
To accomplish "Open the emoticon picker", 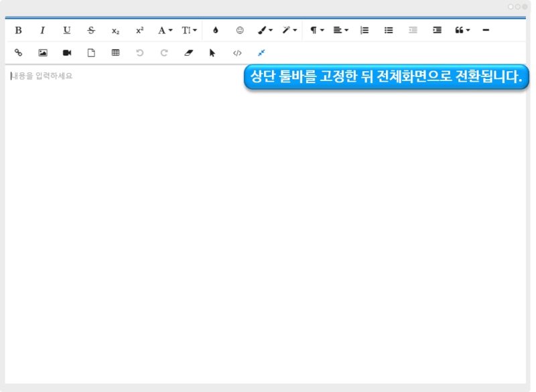I will (x=240, y=30).
